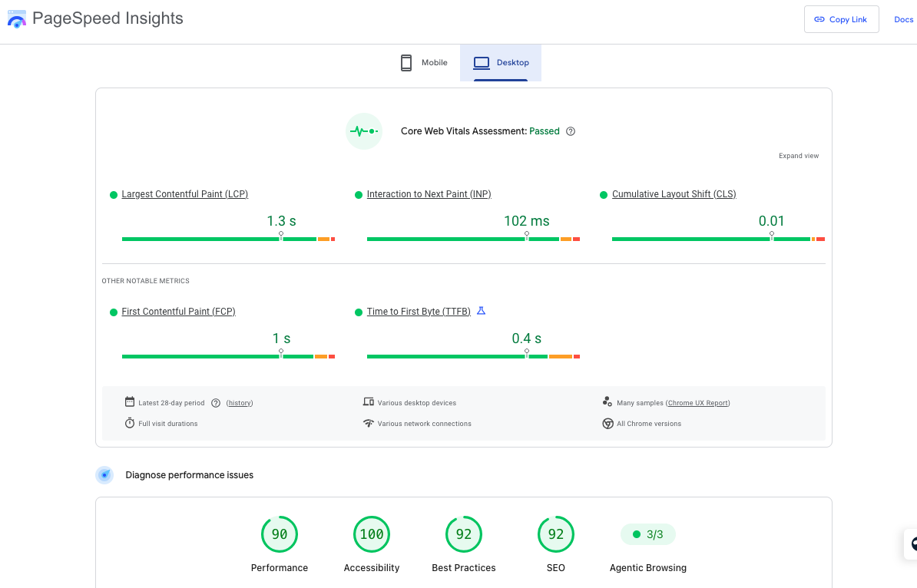Click the Copy Link button
Screen dimensions: 917x588
(841, 19)
